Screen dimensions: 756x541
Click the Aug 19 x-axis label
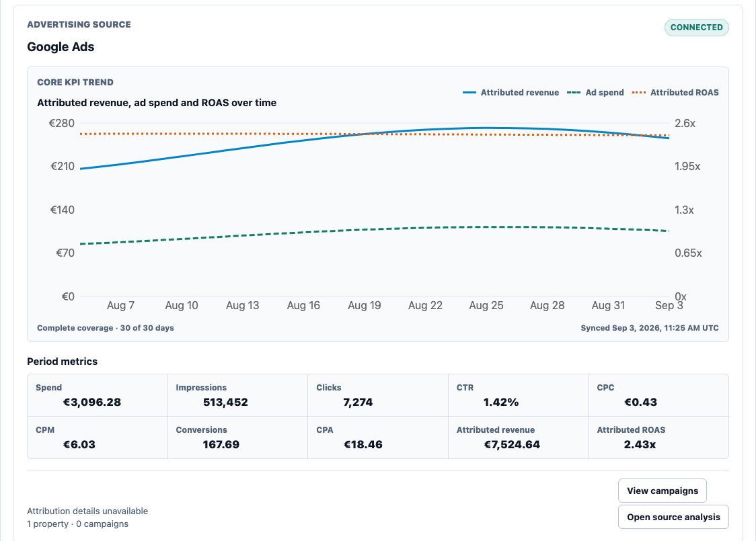tap(365, 305)
